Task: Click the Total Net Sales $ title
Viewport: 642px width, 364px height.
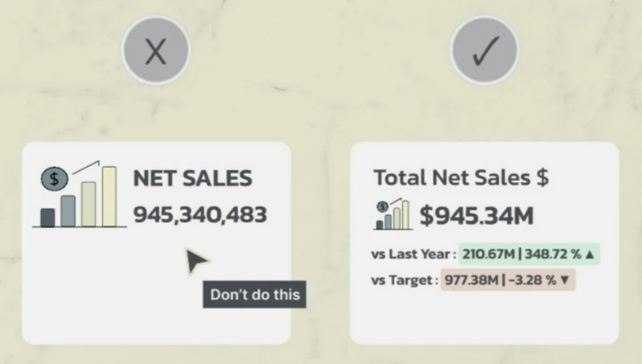Action: coord(461,178)
